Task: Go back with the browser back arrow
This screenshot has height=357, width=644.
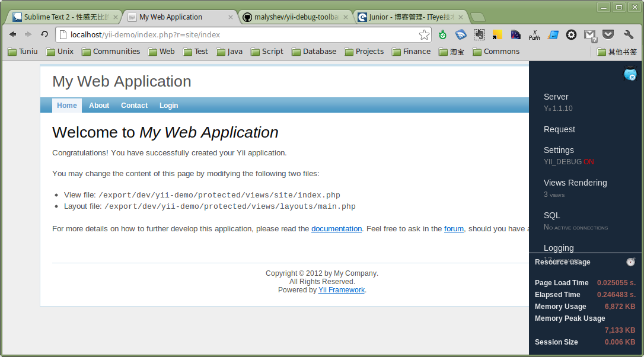Action: pos(12,34)
